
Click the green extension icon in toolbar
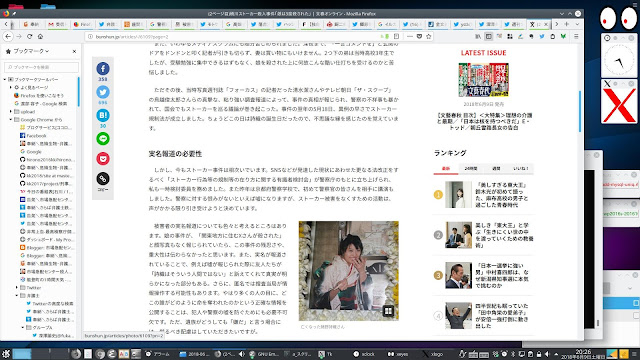[563, 36]
